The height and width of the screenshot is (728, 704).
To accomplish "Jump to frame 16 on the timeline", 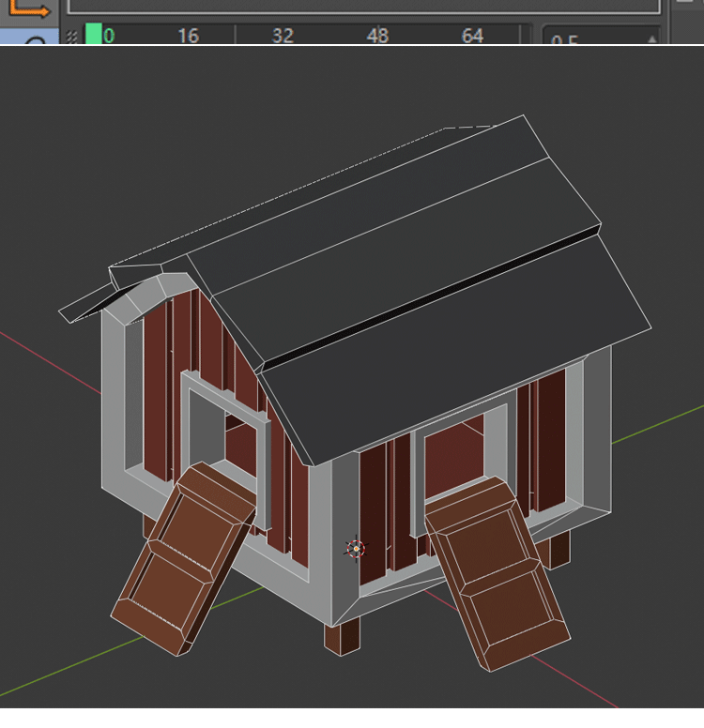I will (188, 37).
